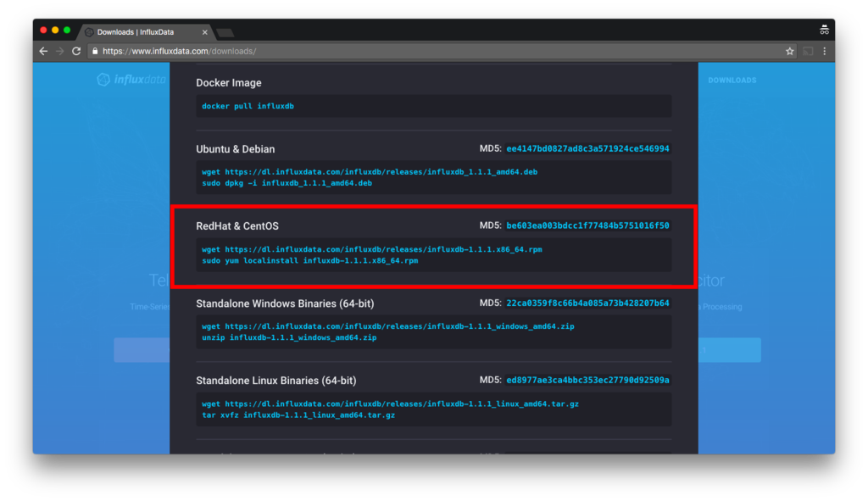Click the Ubuntu wget .deb download command
Image resolution: width=868 pixels, height=501 pixels.
pyautogui.click(x=370, y=171)
